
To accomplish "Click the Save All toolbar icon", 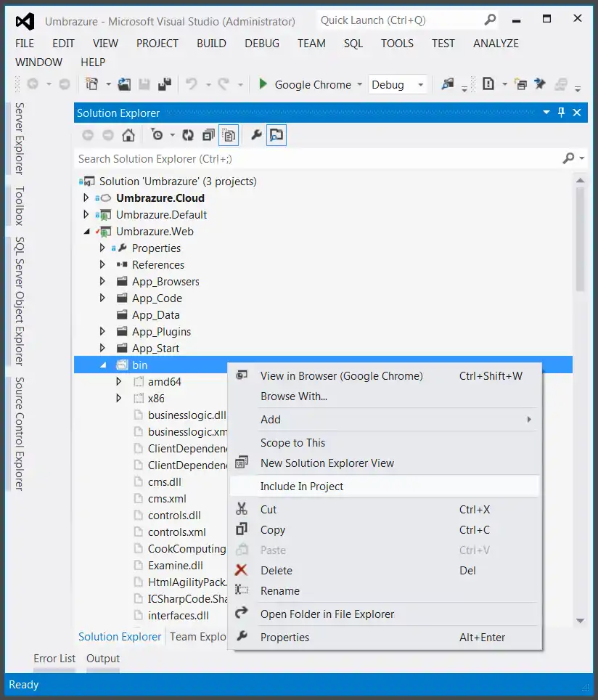I will click(x=165, y=84).
